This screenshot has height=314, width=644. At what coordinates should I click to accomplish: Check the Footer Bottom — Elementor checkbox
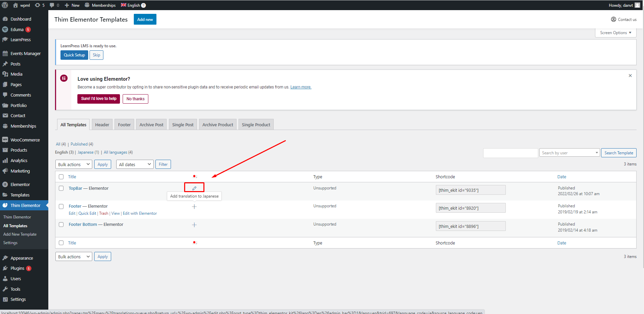pos(61,225)
